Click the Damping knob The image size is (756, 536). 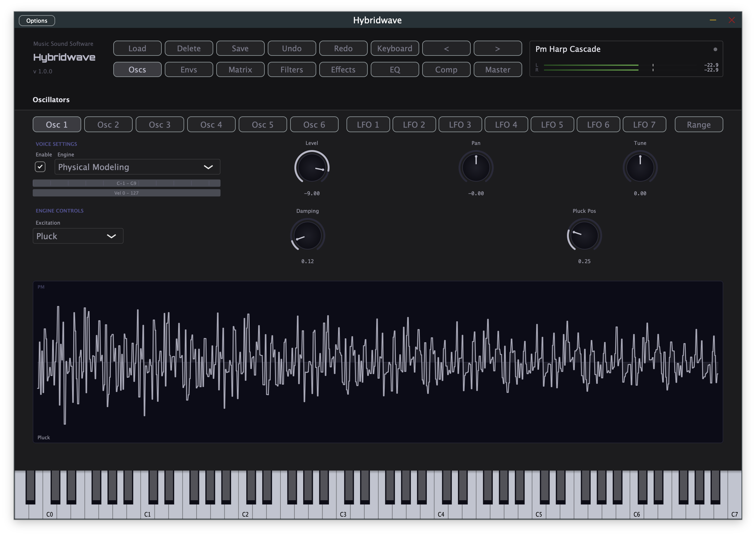click(307, 235)
